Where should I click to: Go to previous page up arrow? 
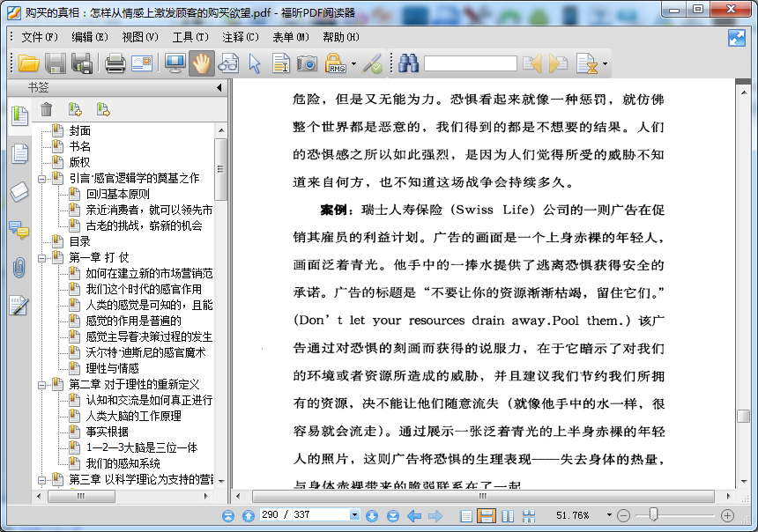pos(249,516)
